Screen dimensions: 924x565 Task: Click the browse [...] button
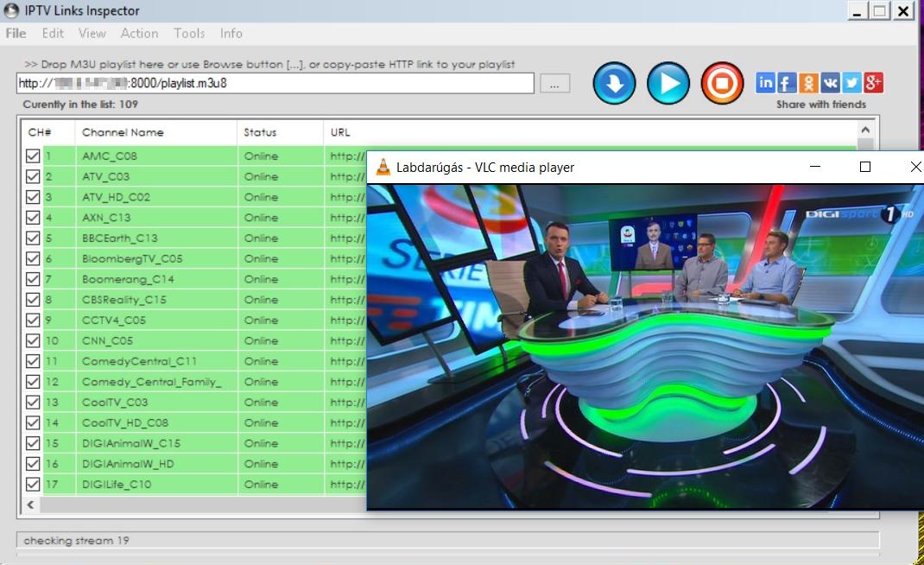click(554, 84)
